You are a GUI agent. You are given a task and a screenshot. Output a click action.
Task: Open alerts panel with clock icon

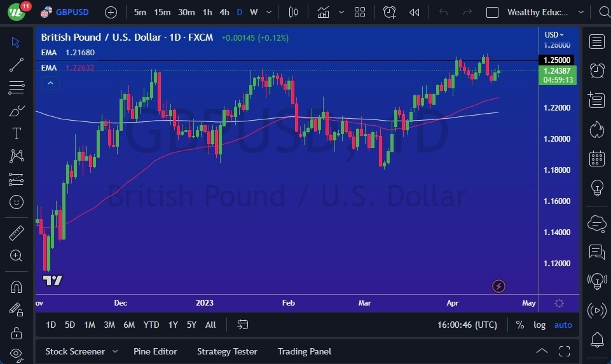point(596,71)
